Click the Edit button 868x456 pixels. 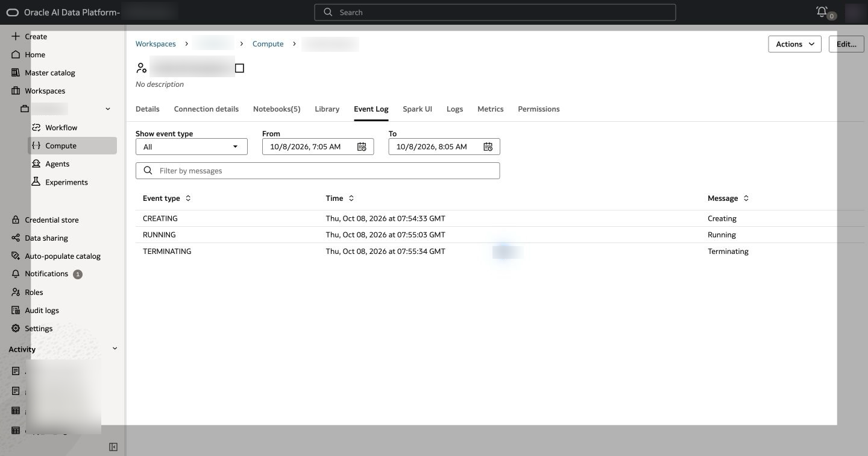pos(846,44)
